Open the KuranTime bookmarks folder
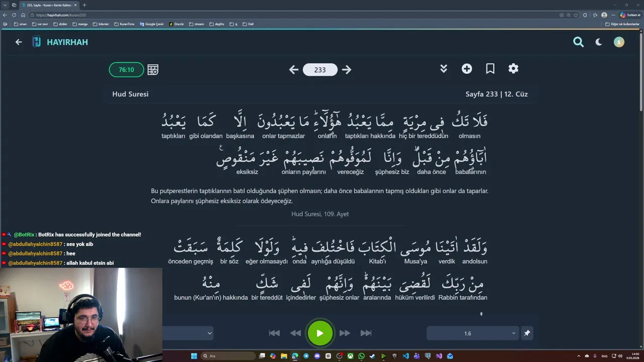The width and height of the screenshot is (644, 362). pos(124,24)
